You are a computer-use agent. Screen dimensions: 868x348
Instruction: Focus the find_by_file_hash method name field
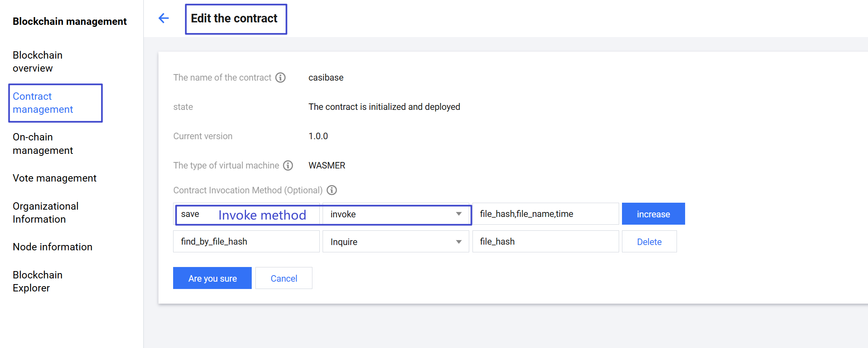246,242
